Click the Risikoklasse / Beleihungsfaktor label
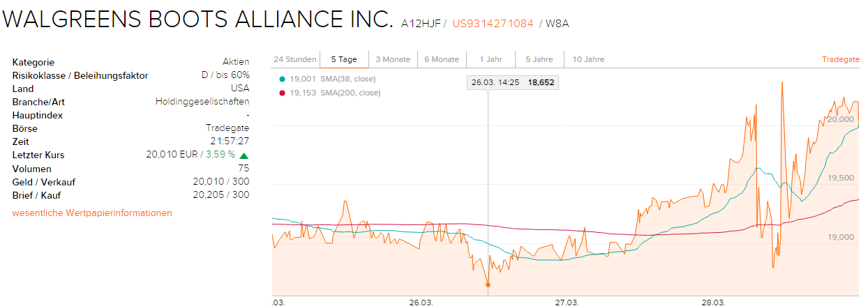 pyautogui.click(x=80, y=75)
